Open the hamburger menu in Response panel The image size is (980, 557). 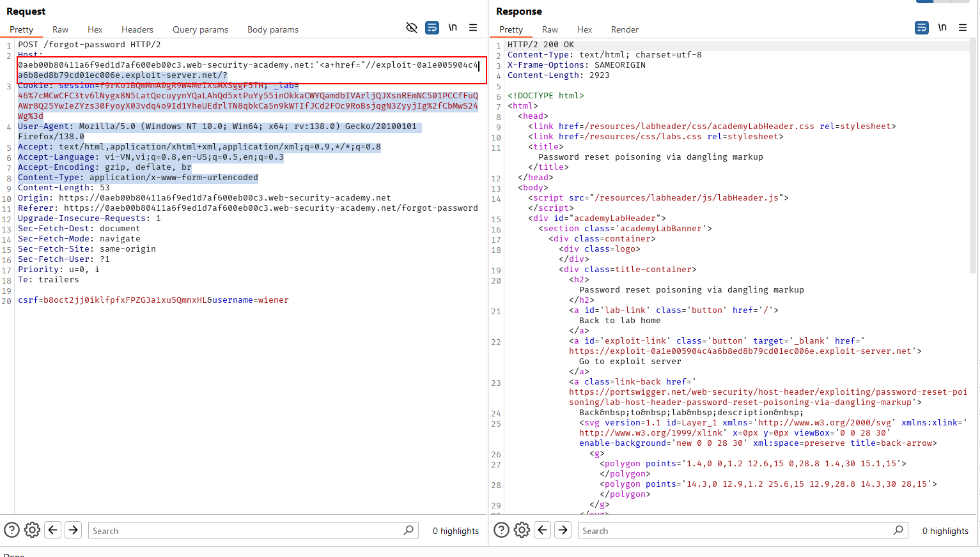pos(963,27)
